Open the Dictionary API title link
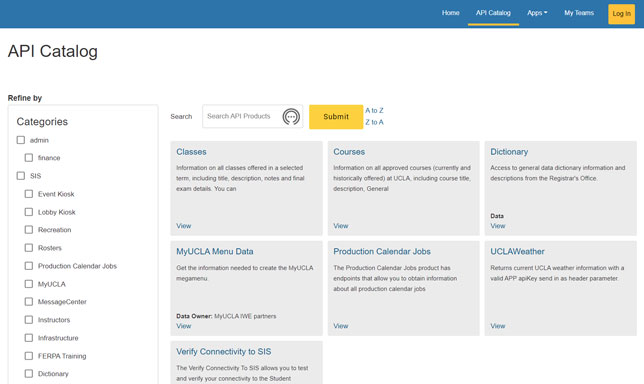 click(x=509, y=152)
